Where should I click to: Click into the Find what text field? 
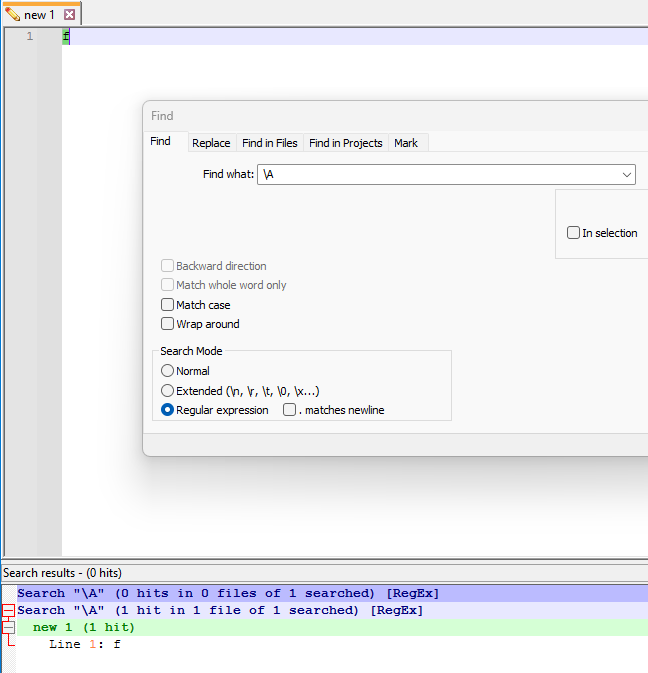[440, 175]
